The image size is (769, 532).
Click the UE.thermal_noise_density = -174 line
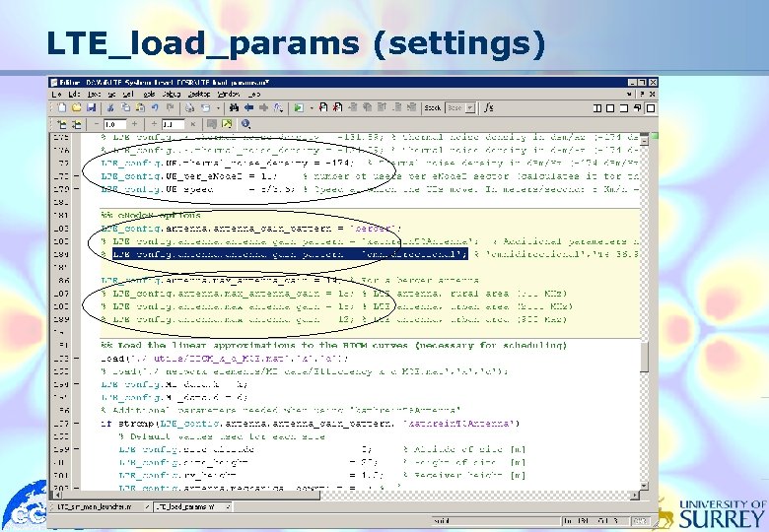tap(227, 163)
